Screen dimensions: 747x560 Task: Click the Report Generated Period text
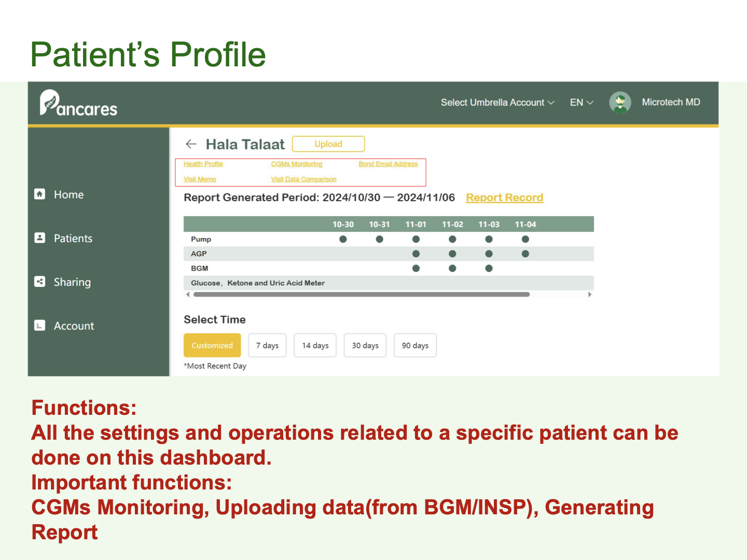(319, 198)
